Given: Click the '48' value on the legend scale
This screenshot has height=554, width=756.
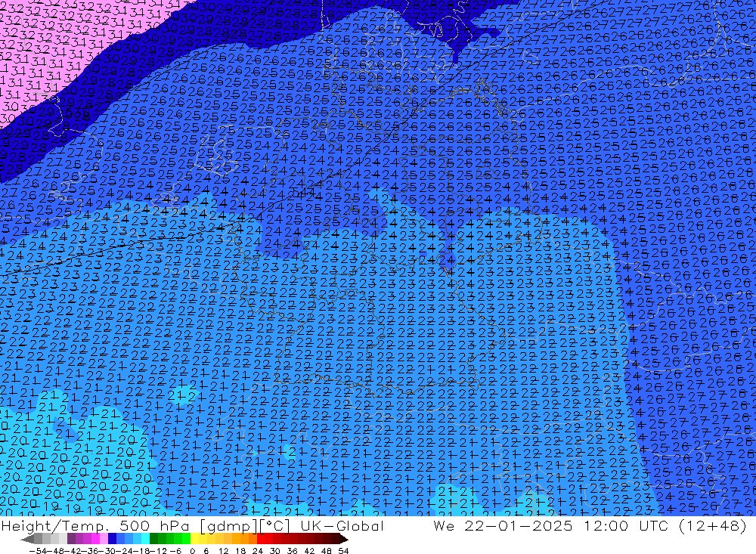Looking at the screenshot, I should pos(327,551).
